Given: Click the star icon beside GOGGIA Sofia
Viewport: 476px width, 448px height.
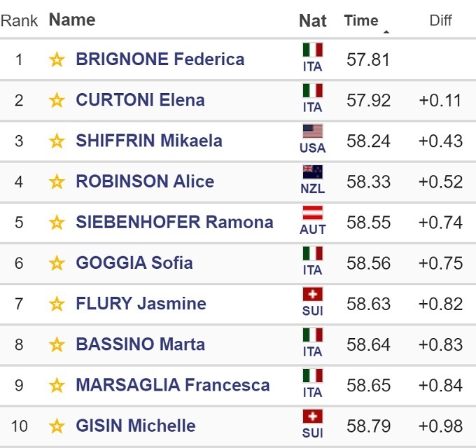Looking at the screenshot, I should 57,263.
